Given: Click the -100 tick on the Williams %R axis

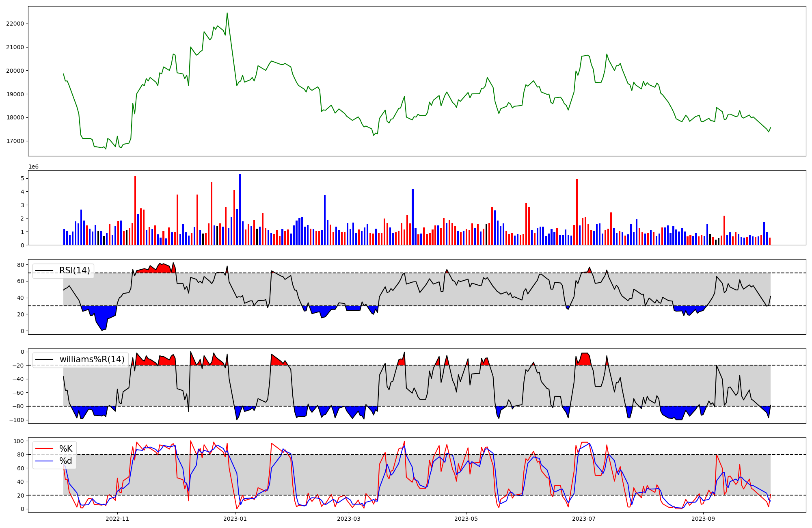Looking at the screenshot, I should coord(17,420).
